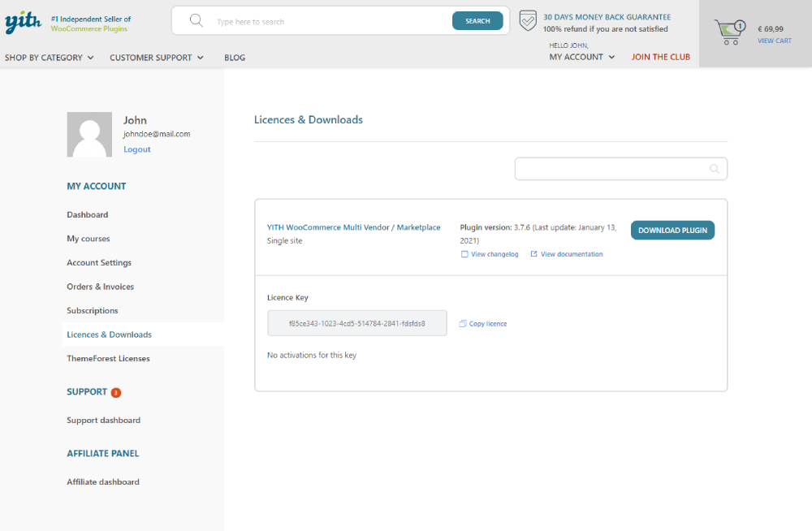Click the 'Single site' licence type text
The height and width of the screenshot is (531, 812).
284,241
